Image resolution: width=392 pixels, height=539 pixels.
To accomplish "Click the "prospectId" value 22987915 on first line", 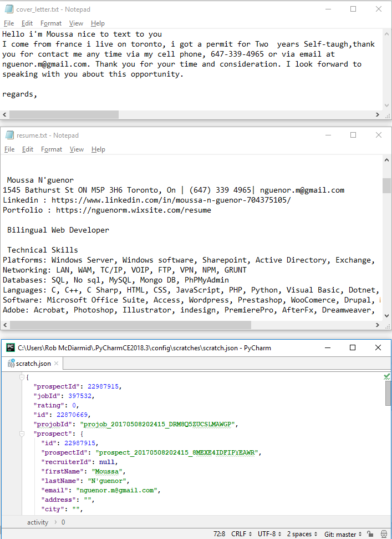I will (x=103, y=386).
